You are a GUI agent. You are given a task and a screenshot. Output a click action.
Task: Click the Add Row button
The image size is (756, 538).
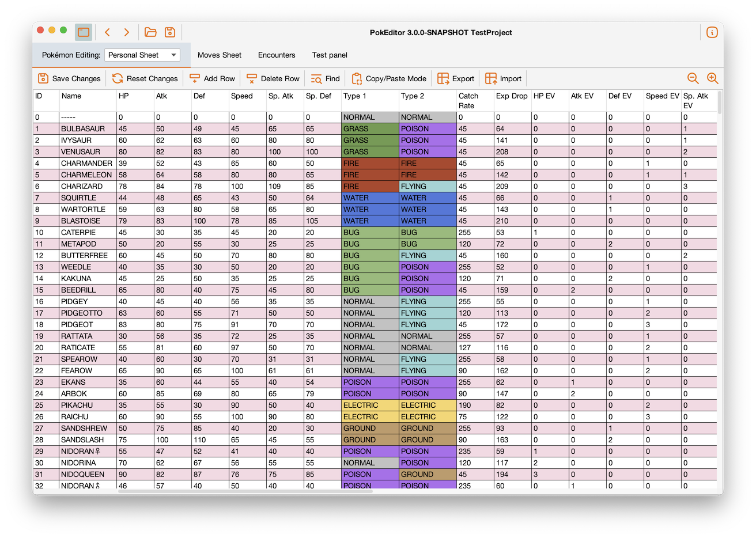tap(213, 78)
